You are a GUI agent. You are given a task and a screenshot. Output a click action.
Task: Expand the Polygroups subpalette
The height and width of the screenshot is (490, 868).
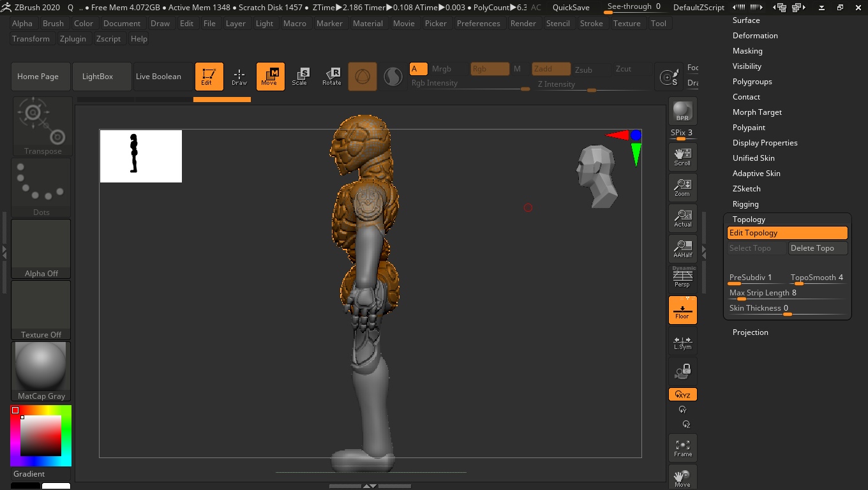click(752, 82)
